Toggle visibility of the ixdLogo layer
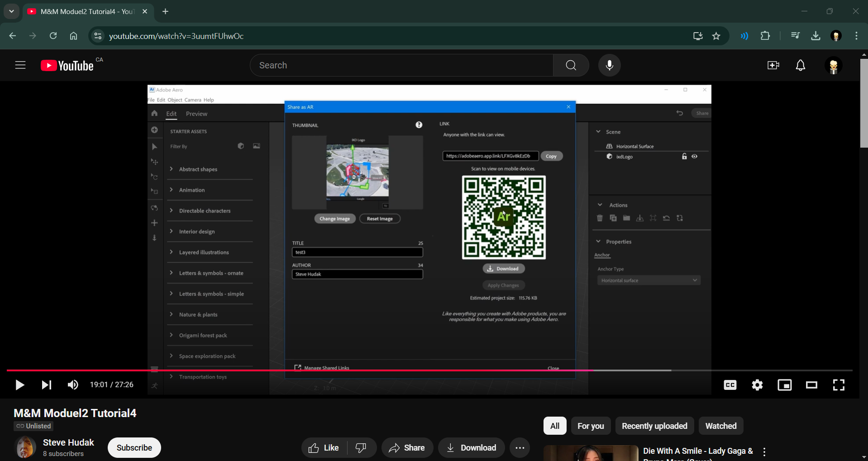Viewport: 868px width, 461px height. coord(695,156)
